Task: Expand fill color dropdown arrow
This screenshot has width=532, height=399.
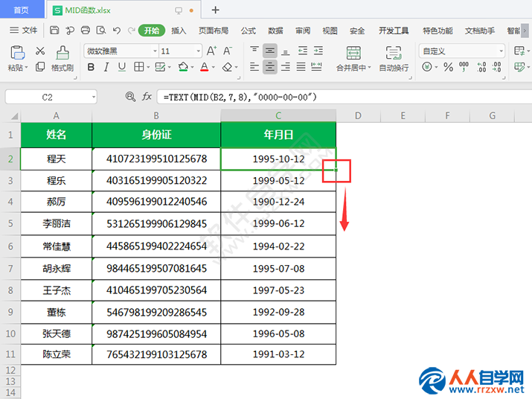Action: (x=192, y=67)
